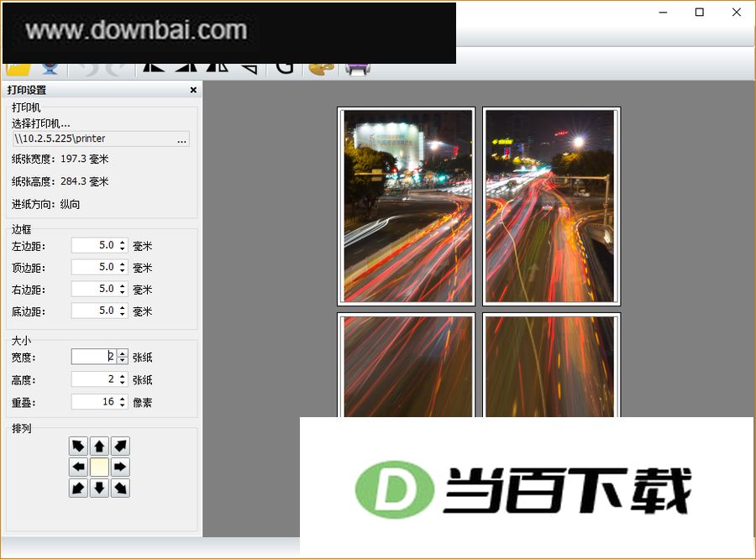This screenshot has height=559, width=756.
Task: Increase 底边距 with its up arrow
Action: [123, 307]
